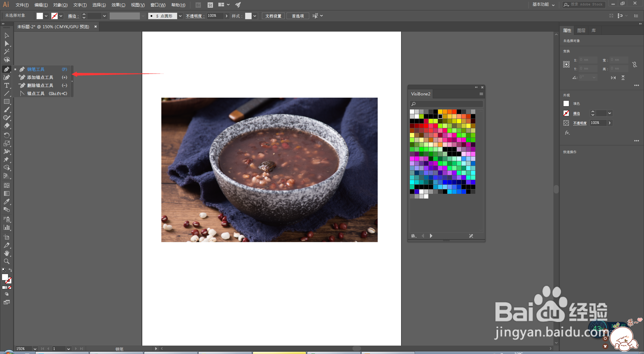Toggle the drawing mode button
Viewport: 644px width, 354px height.
point(7,294)
